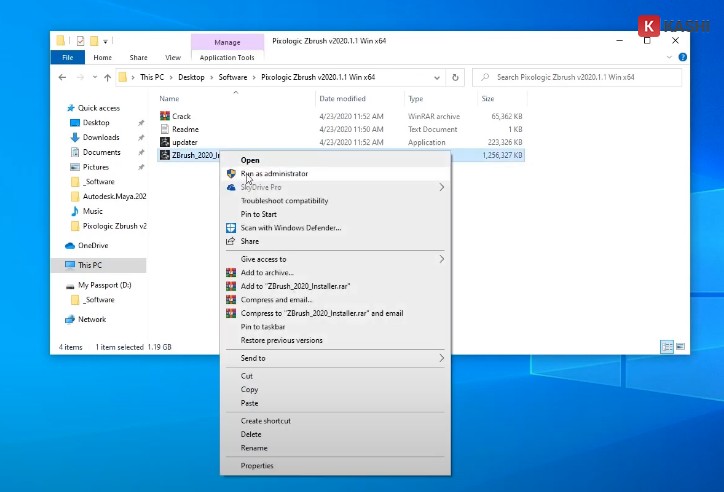Viewport: 724px width, 492px height.
Task: Click the ZBrush installer file icon
Action: 165,155
